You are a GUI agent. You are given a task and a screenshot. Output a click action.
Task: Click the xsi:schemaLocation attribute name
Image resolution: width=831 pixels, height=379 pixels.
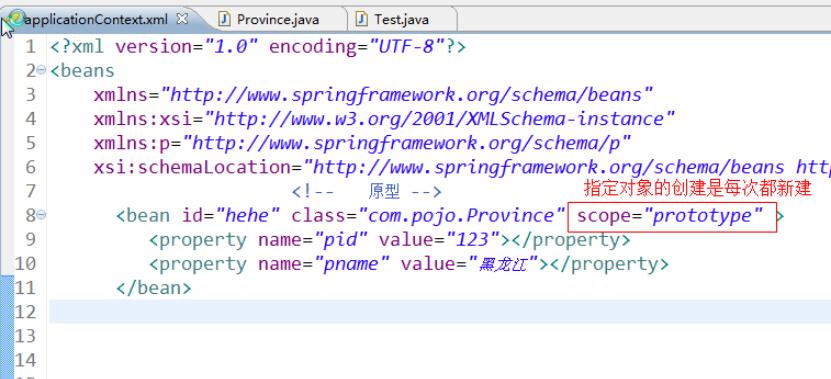tap(193, 168)
